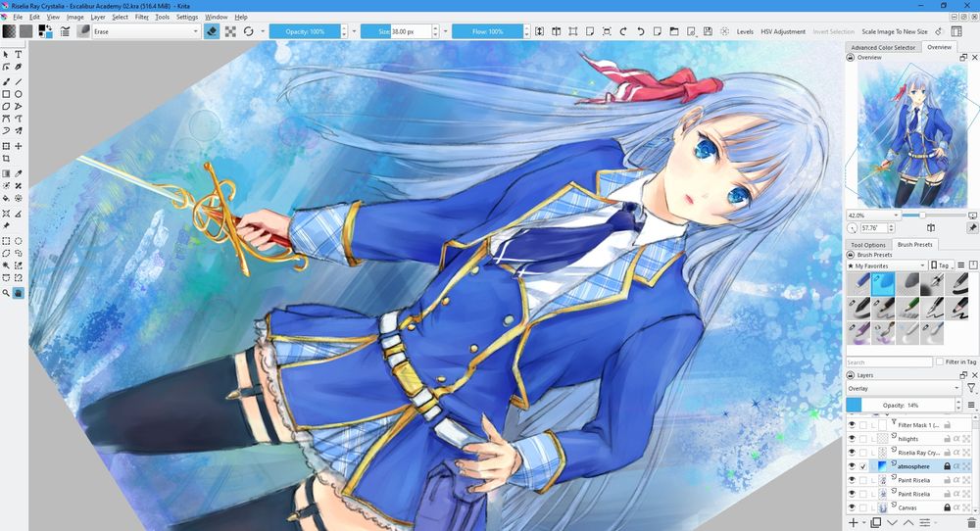
Task: Move layer up with chevron icon
Action: click(908, 522)
